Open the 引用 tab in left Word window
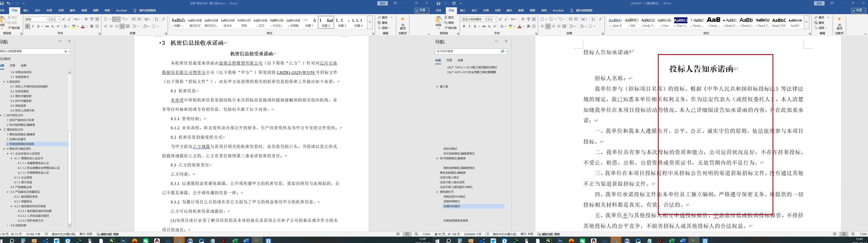Image resolution: width=868 pixels, height=243 pixels. 61,10
